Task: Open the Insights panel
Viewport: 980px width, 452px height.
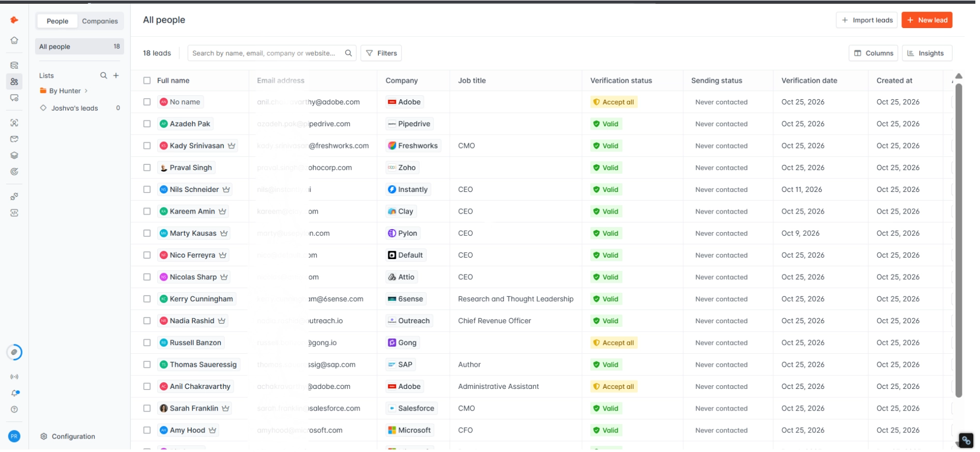Action: [x=927, y=53]
